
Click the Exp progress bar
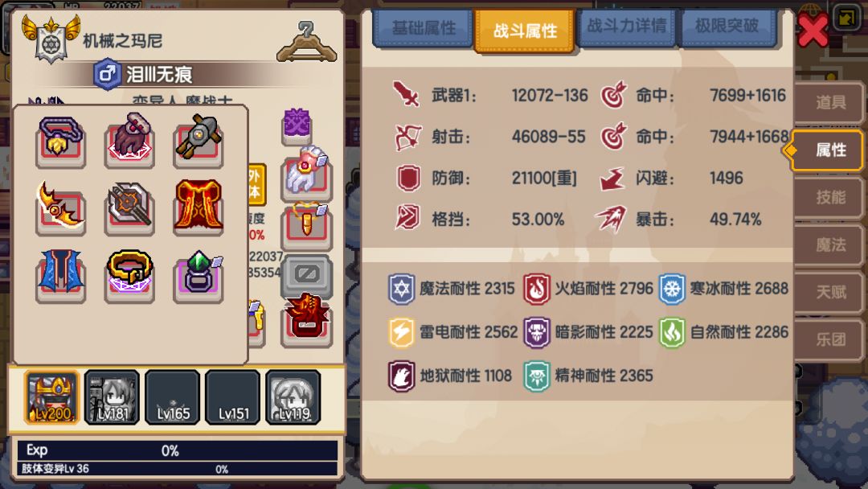(177, 450)
